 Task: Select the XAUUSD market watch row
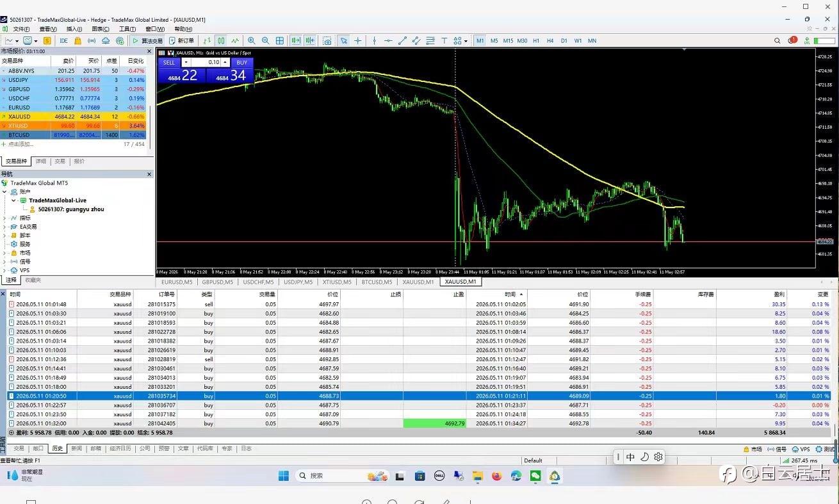point(74,117)
